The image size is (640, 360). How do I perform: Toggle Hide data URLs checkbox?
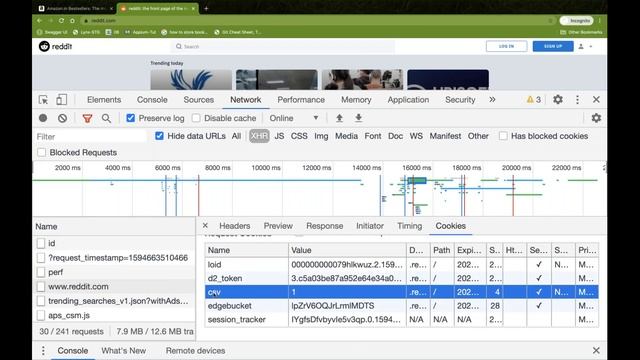tap(160, 136)
